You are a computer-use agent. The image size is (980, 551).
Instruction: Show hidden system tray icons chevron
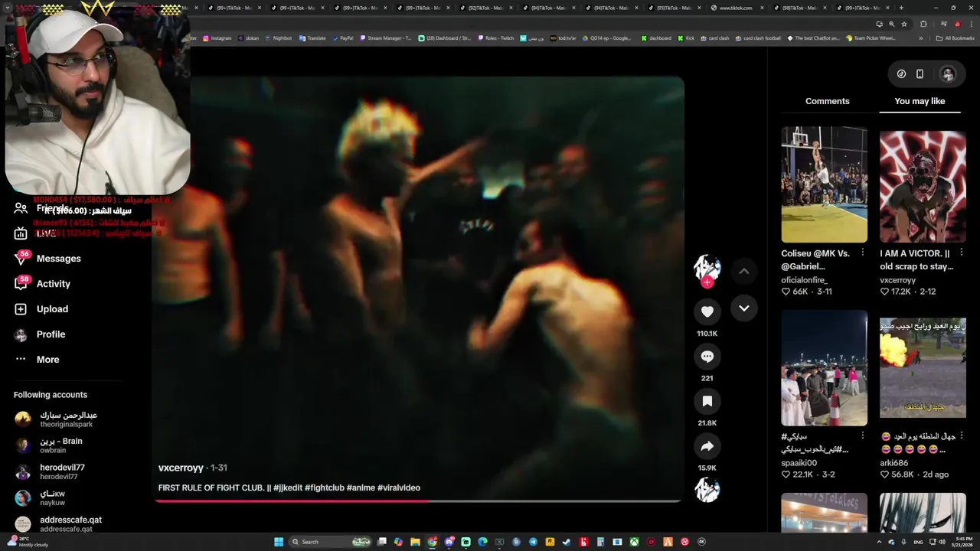click(879, 542)
